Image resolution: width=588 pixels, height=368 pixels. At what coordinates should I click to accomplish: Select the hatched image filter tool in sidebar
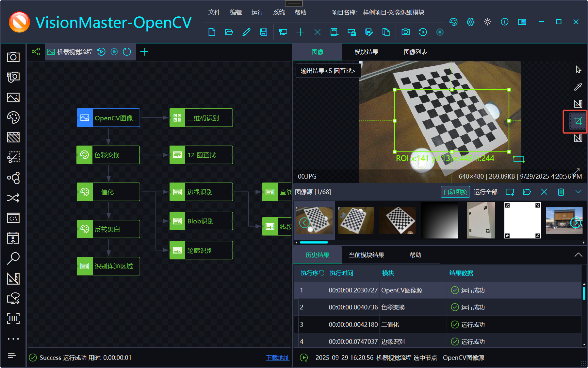click(x=13, y=137)
